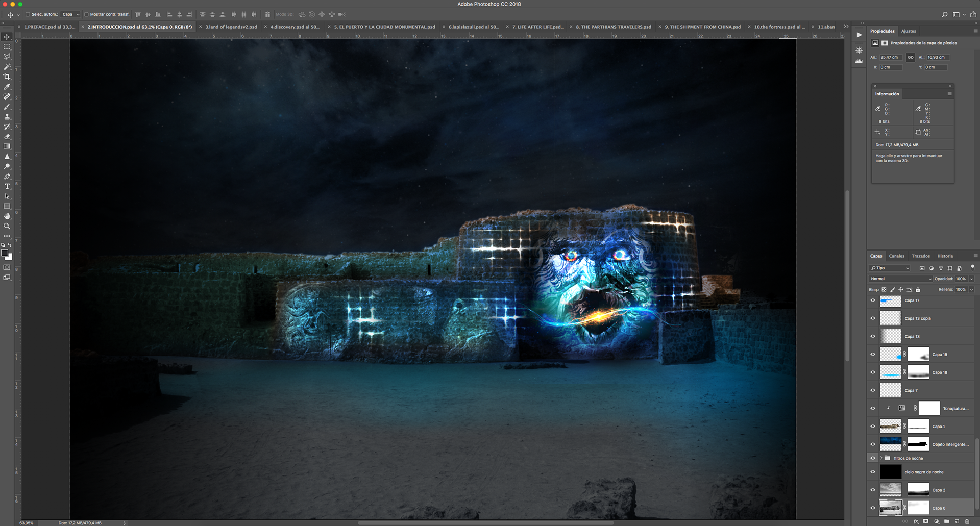The width and height of the screenshot is (980, 526).
Task: Hide Capa 13 copia layer visibility
Action: (873, 318)
